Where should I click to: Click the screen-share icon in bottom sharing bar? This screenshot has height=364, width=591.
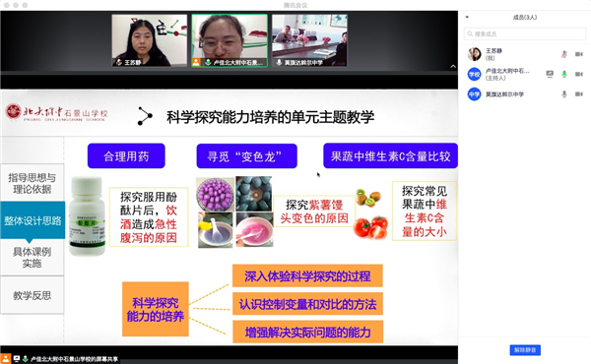pos(17,359)
